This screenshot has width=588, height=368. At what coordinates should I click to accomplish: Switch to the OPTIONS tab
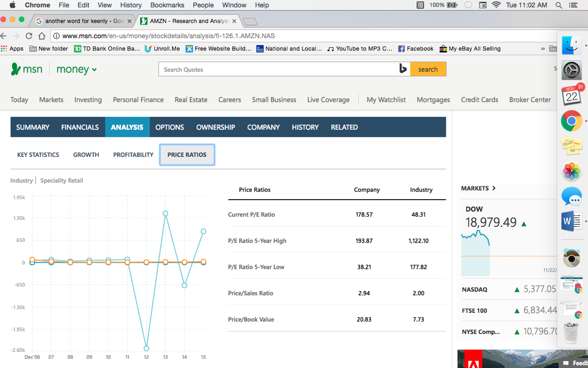click(x=170, y=127)
